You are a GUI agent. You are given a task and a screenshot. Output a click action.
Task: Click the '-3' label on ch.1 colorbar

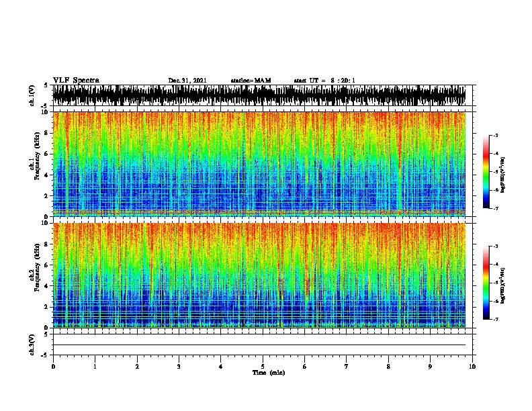[x=496, y=135]
